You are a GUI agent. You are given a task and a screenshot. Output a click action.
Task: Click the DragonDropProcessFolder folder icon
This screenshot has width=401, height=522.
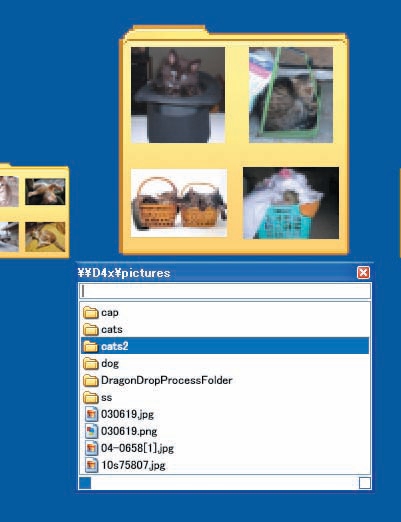[x=90, y=380]
